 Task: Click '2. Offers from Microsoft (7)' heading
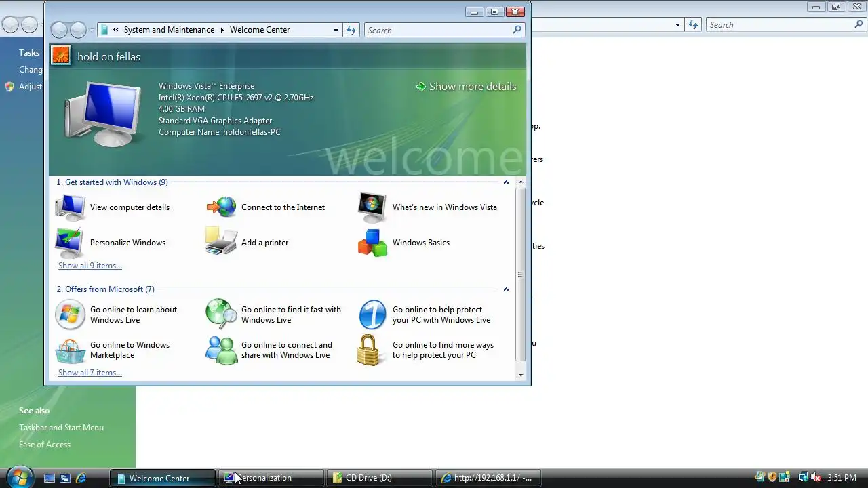[105, 289]
